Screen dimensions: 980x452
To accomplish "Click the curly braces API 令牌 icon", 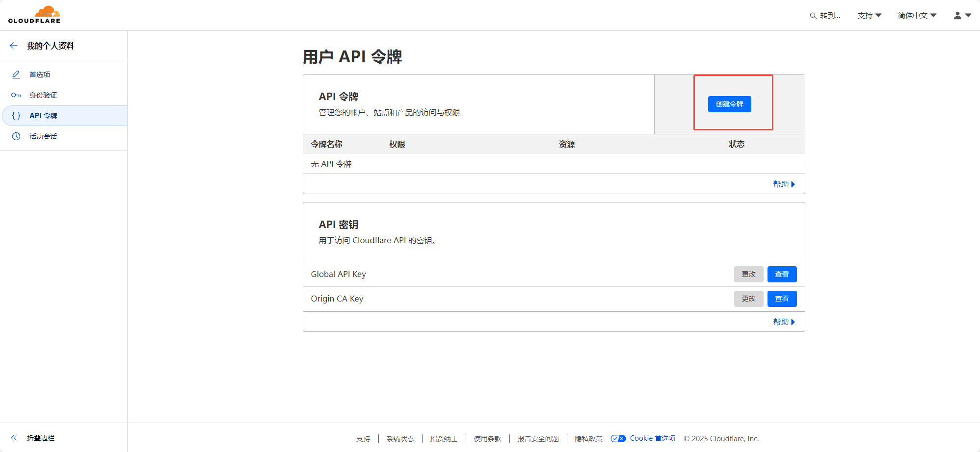I will (16, 116).
